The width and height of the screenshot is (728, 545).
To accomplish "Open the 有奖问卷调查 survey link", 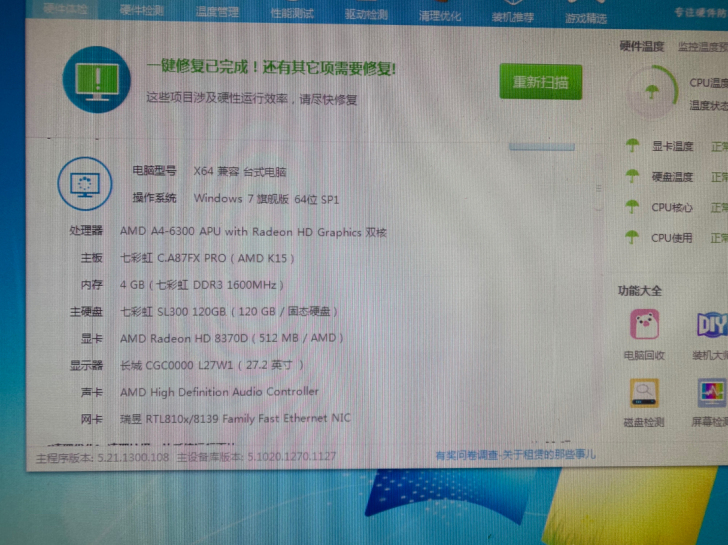I will [515, 455].
